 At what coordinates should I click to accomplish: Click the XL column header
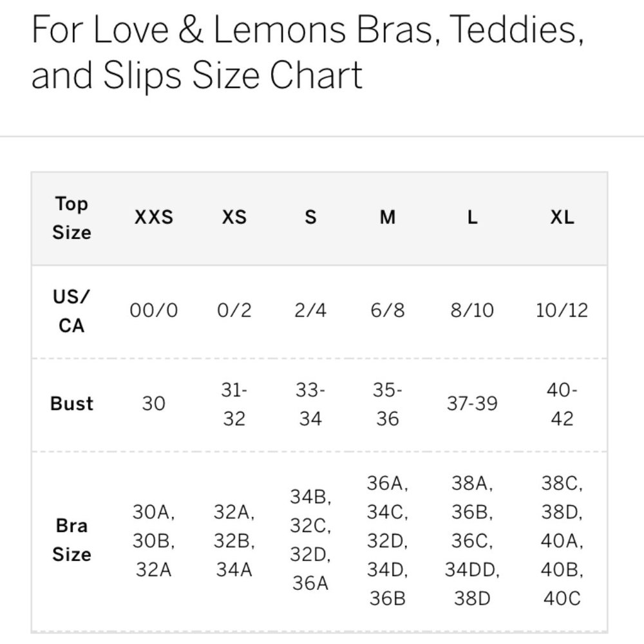(562, 218)
